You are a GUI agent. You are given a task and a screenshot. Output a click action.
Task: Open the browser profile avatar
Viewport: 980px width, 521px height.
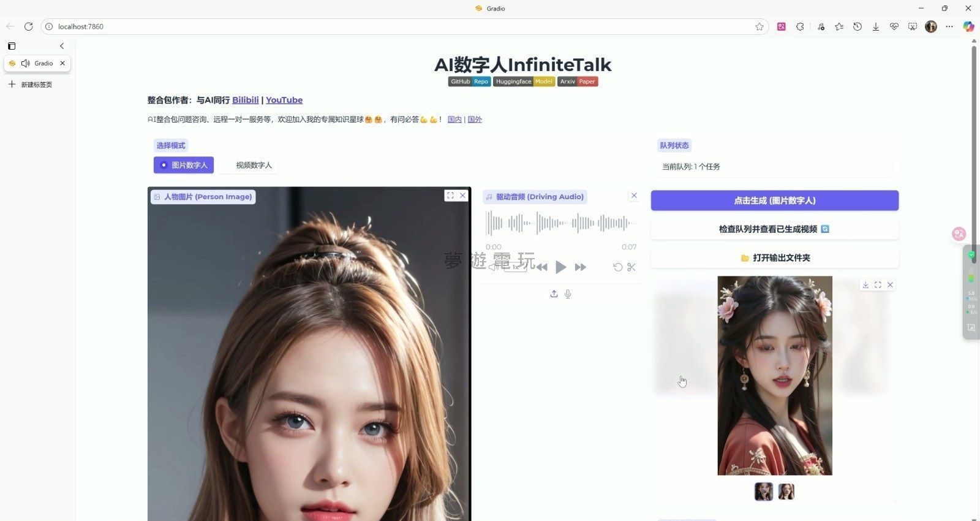pos(931,26)
